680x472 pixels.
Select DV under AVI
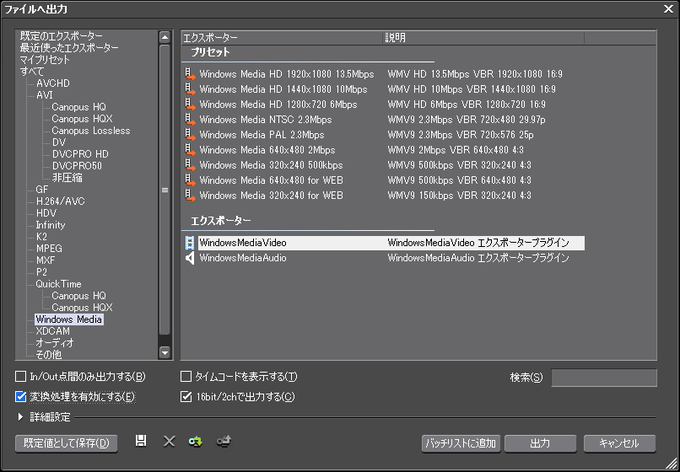click(x=59, y=142)
